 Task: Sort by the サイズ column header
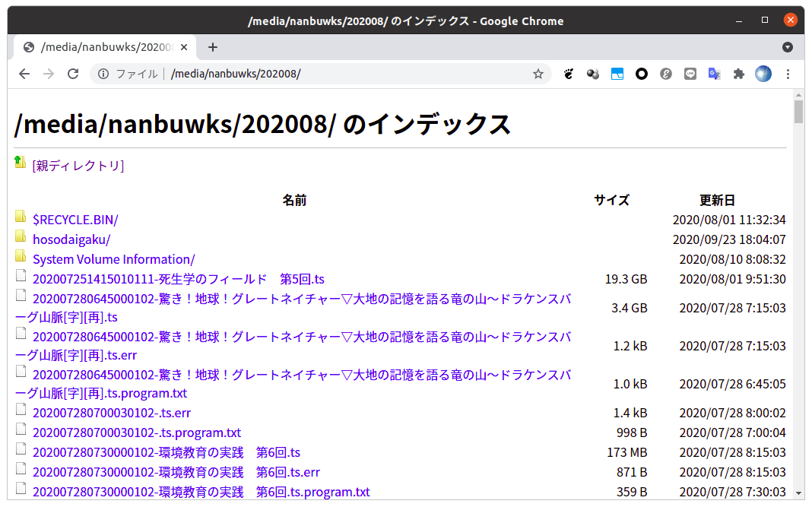[611, 201]
